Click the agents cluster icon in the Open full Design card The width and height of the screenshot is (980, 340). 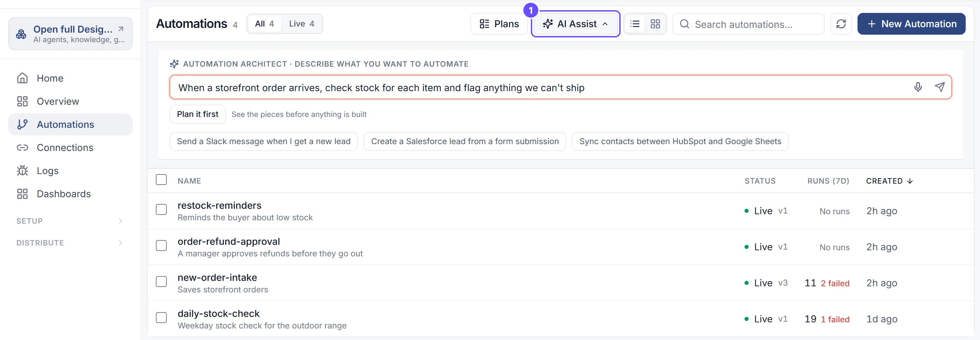coord(21,34)
